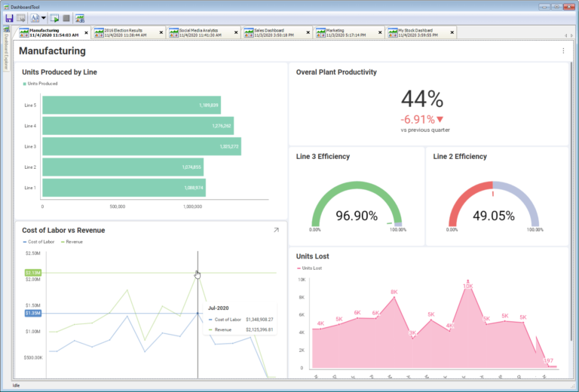Image resolution: width=579 pixels, height=392 pixels.
Task: Click the Run toolbar icon with the green arrow
Action: click(54, 18)
